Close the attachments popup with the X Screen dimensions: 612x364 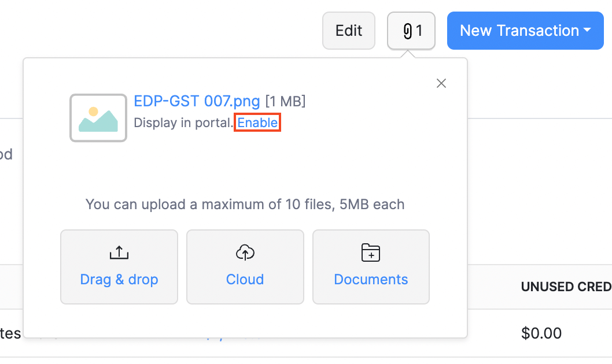pos(441,83)
